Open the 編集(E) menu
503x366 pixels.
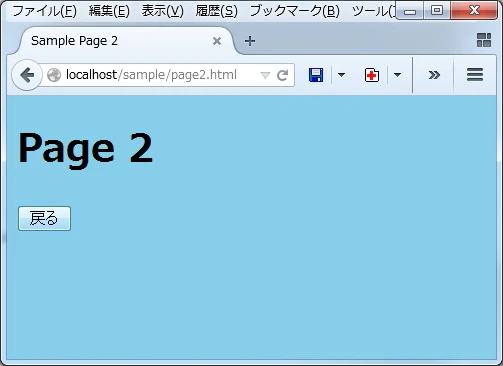tap(109, 11)
